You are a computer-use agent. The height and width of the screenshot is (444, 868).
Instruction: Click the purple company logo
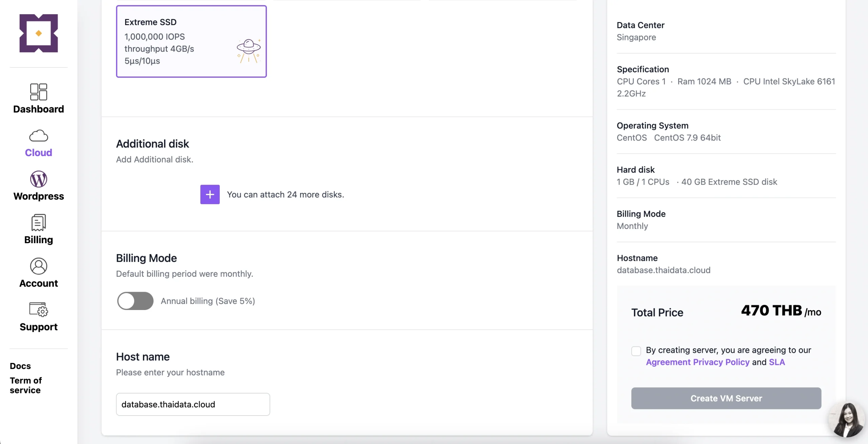(39, 33)
